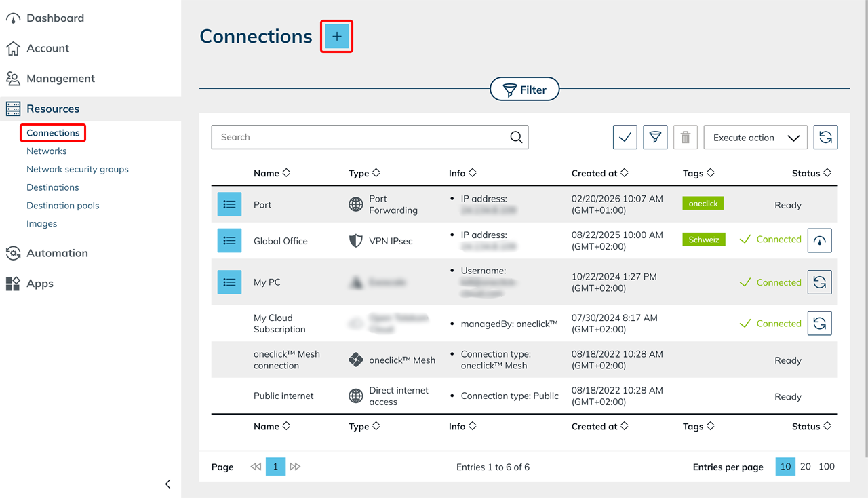The image size is (868, 498).
Task: Open the list menu for Port row
Action: [229, 204]
